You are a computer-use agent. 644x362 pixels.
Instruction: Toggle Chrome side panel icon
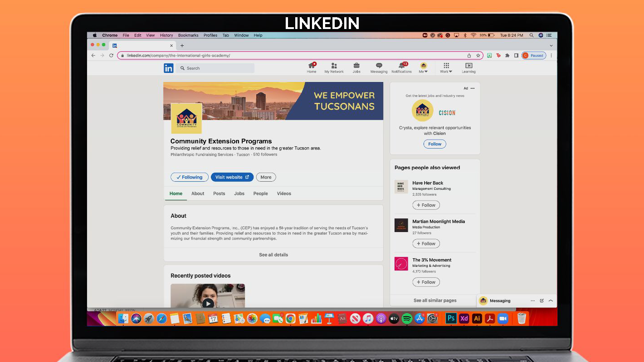click(516, 56)
